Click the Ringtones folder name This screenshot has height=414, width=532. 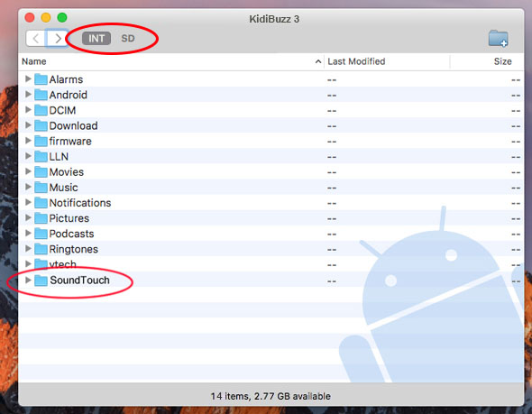point(74,249)
